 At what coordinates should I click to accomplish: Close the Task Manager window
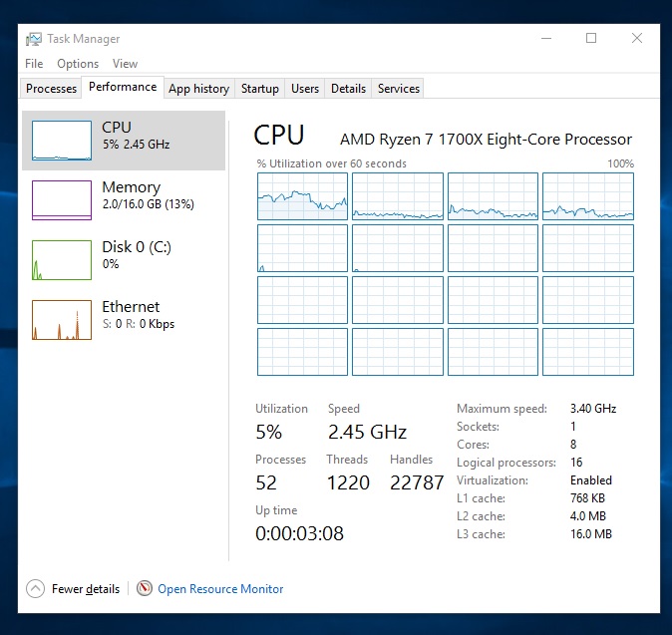pos(637,38)
